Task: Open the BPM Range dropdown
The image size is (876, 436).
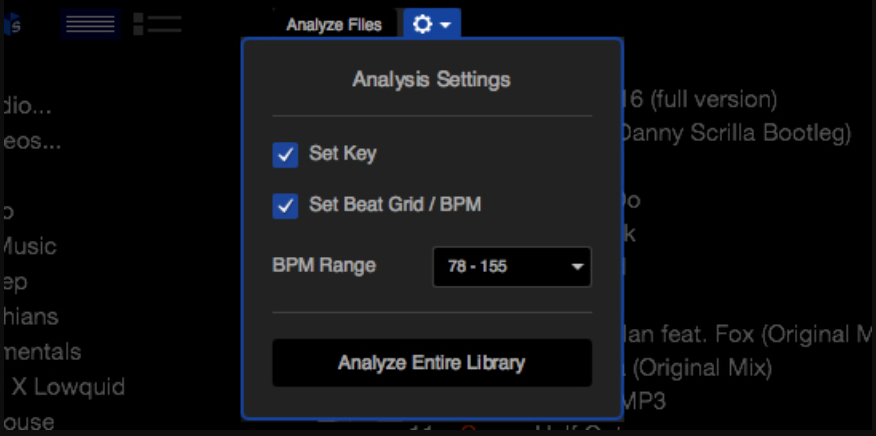Action: tap(512, 267)
